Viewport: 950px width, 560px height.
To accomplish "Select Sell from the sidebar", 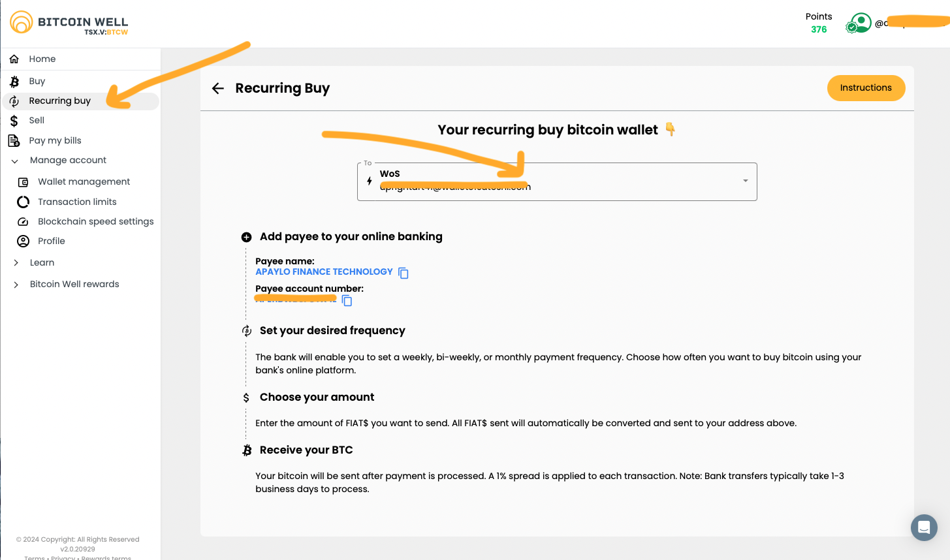I will (x=37, y=121).
